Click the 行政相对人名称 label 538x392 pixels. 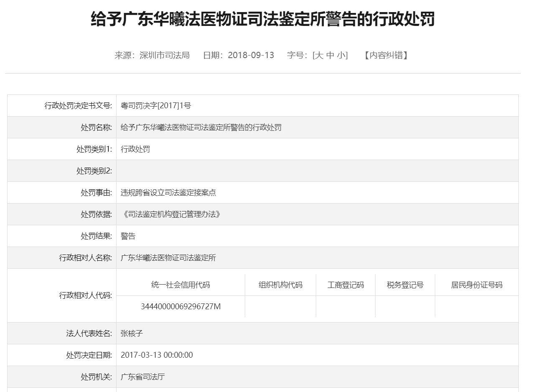(86, 258)
